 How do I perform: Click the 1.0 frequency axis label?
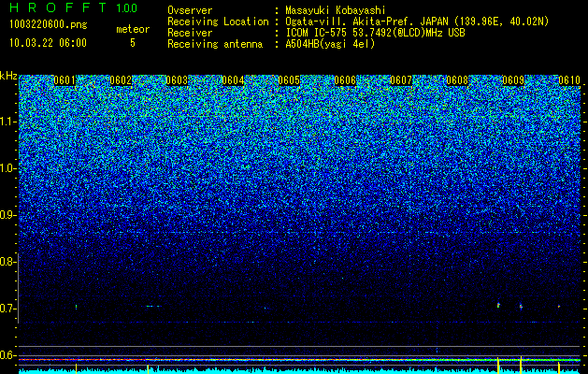7,168
